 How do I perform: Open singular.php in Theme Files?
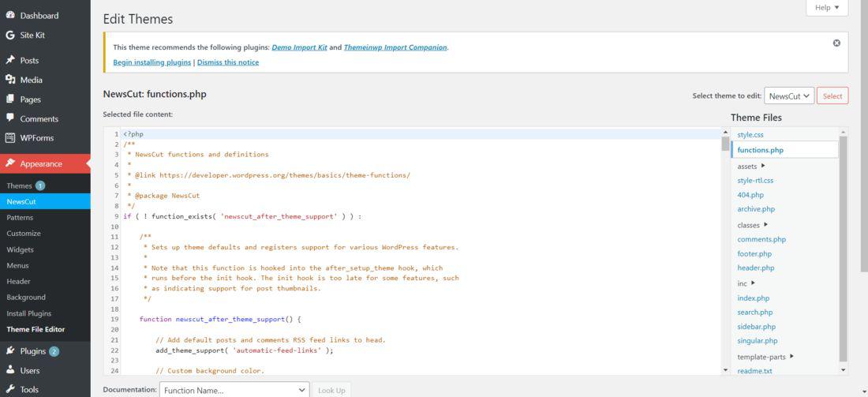click(758, 341)
